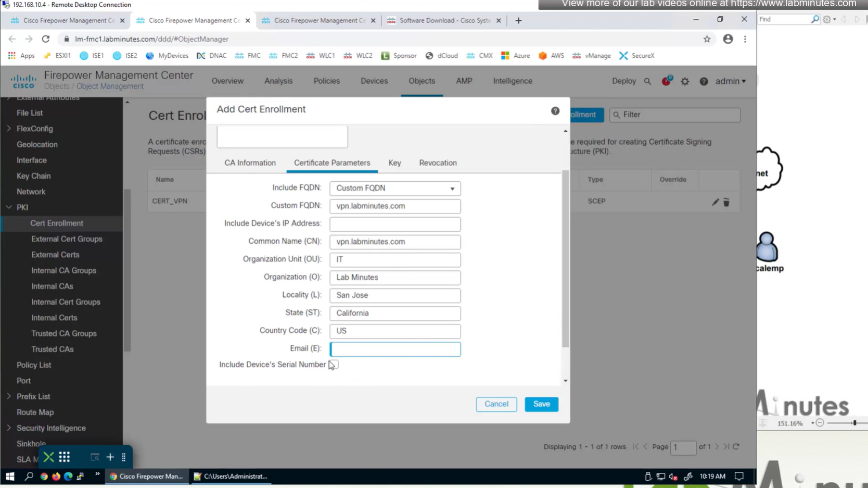
Task: Open Windows Start menu
Action: [x=10, y=476]
